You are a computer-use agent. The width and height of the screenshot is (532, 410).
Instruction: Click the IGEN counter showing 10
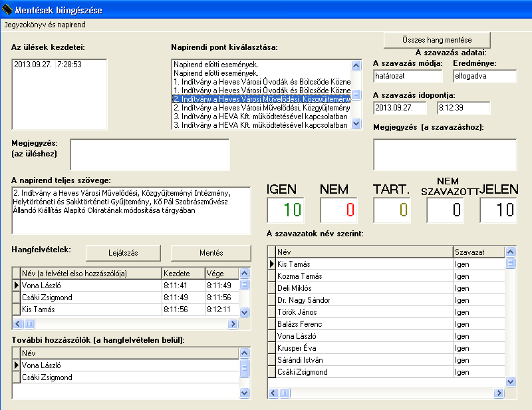(286, 210)
